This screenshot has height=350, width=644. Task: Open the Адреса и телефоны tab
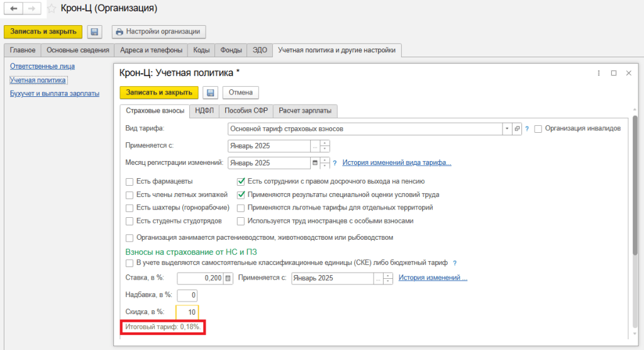point(150,50)
